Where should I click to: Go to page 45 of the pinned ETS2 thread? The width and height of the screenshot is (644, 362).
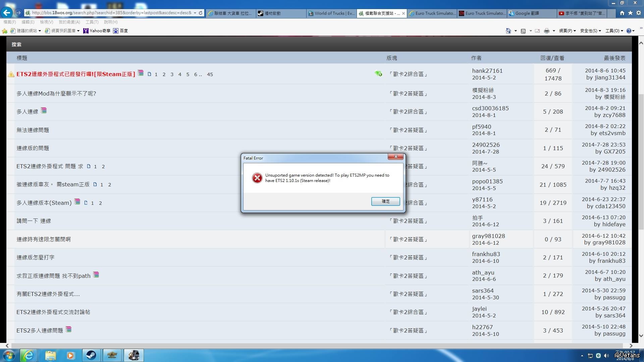[210, 74]
